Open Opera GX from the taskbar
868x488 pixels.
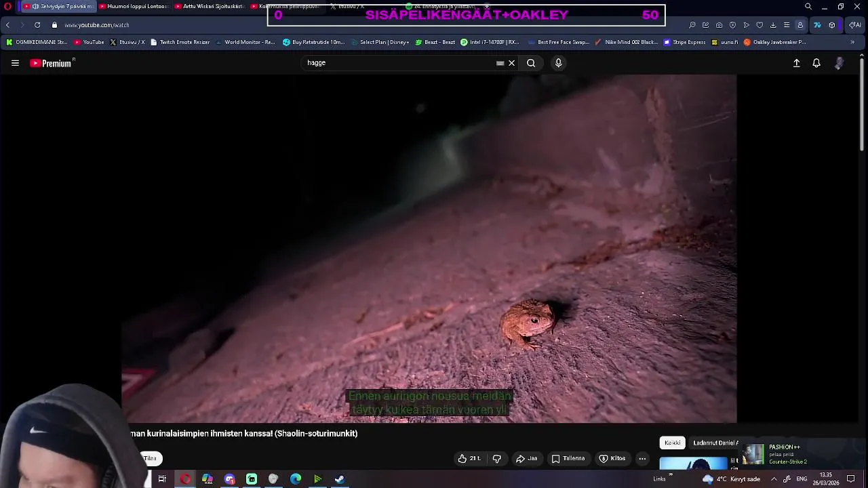pyautogui.click(x=185, y=479)
